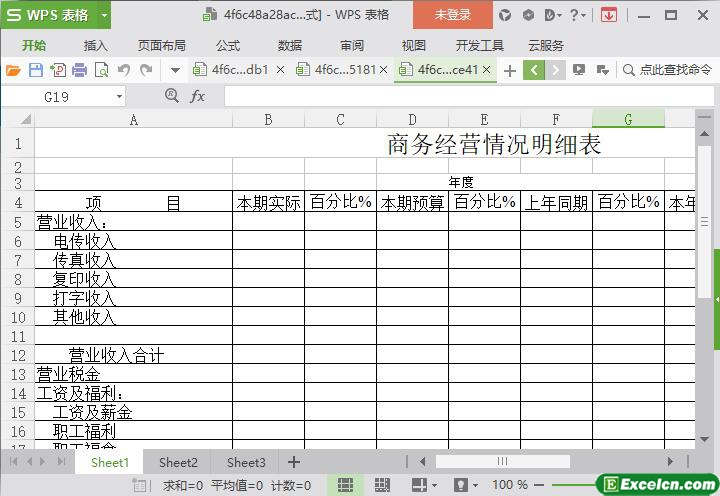
Task: Expand quick access toolbar dropdown arrow
Action: [x=175, y=71]
